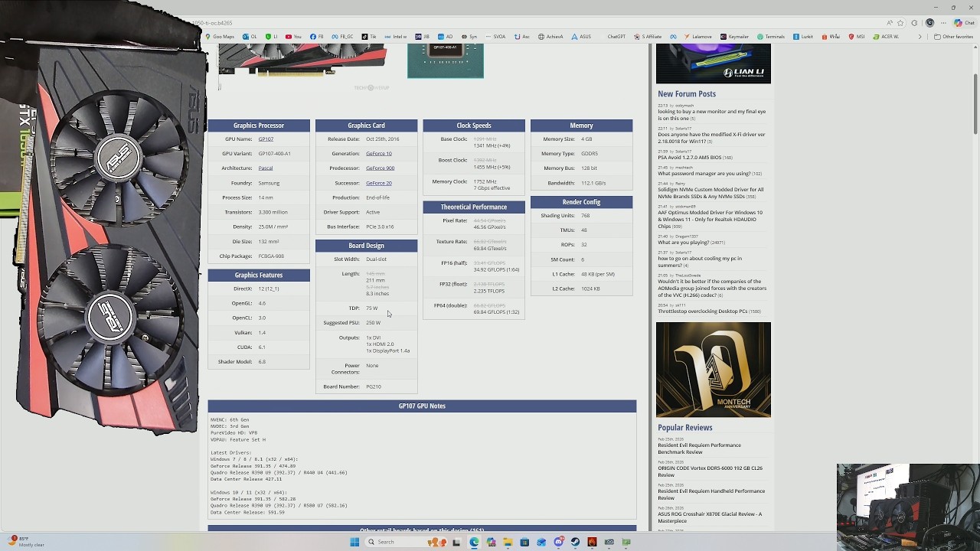The height and width of the screenshot is (551, 980).
Task: Click the Montech anniversary advertisement
Action: coord(714,370)
